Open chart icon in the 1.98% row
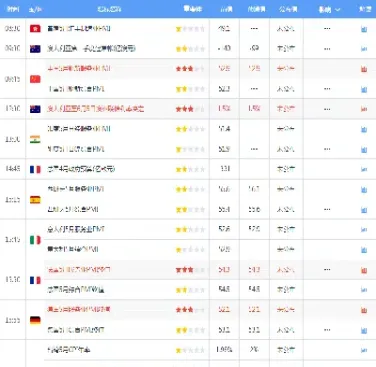This screenshot has width=376, height=367. tap(364, 350)
